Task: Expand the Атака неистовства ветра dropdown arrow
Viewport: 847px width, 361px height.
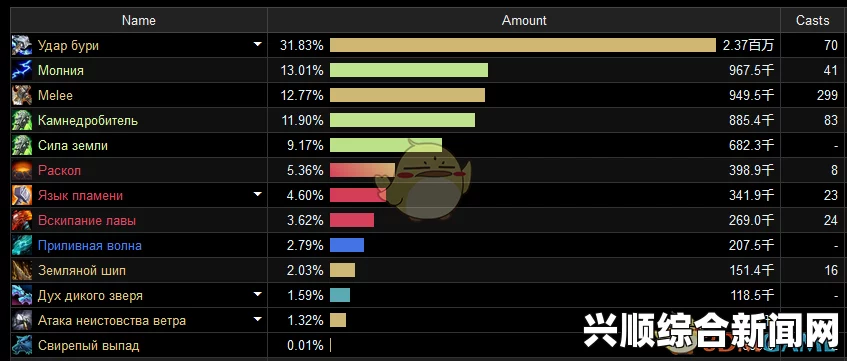Action: pos(258,319)
